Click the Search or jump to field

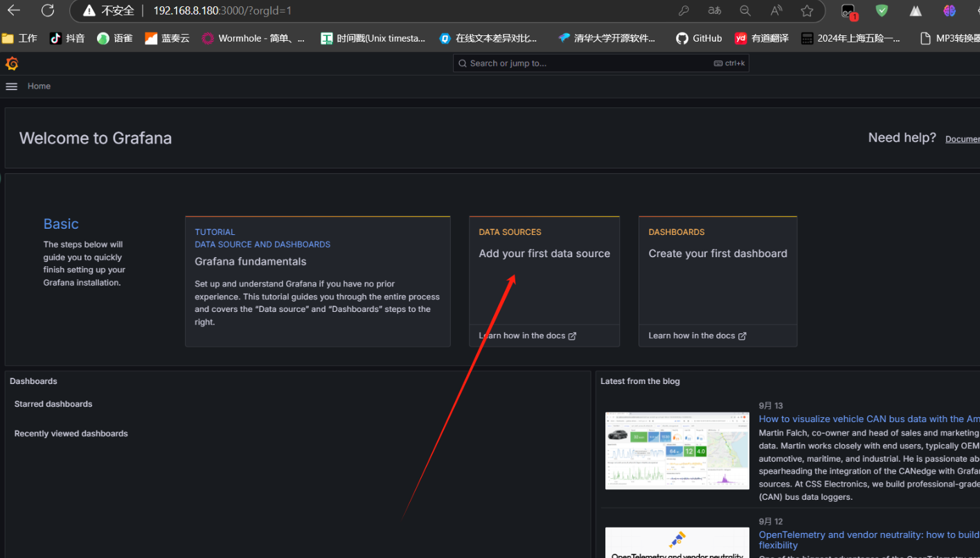pyautogui.click(x=589, y=63)
